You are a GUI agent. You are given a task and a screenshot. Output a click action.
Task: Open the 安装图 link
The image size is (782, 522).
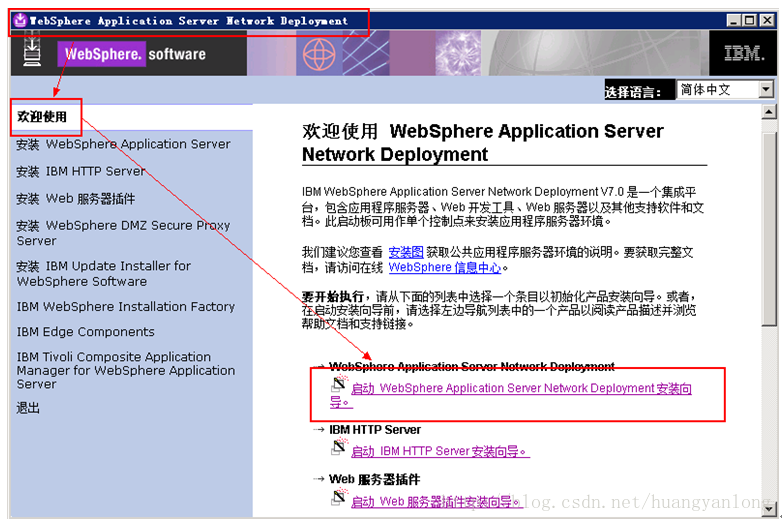click(x=405, y=252)
